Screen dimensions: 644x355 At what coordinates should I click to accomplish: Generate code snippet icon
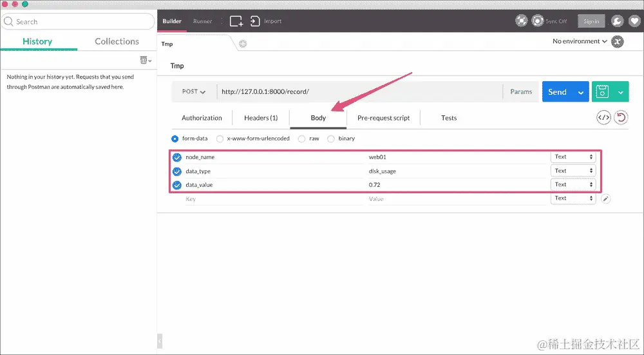pos(603,118)
